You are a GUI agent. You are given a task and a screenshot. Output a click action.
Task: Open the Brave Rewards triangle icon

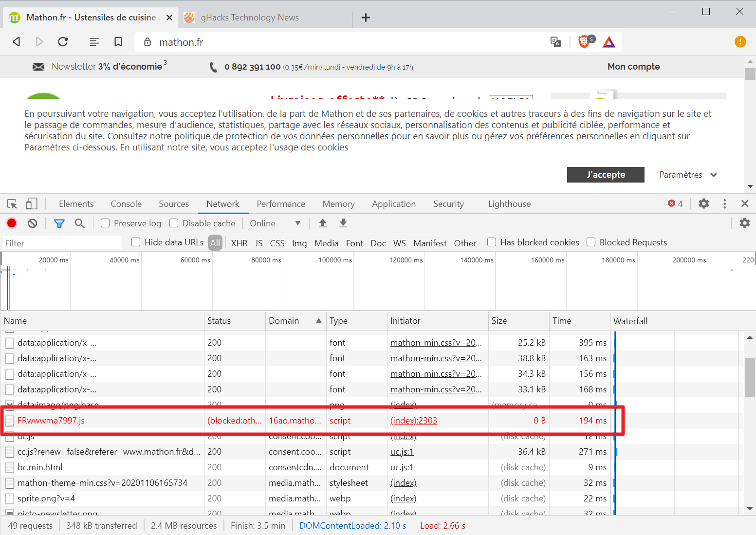[x=609, y=42]
